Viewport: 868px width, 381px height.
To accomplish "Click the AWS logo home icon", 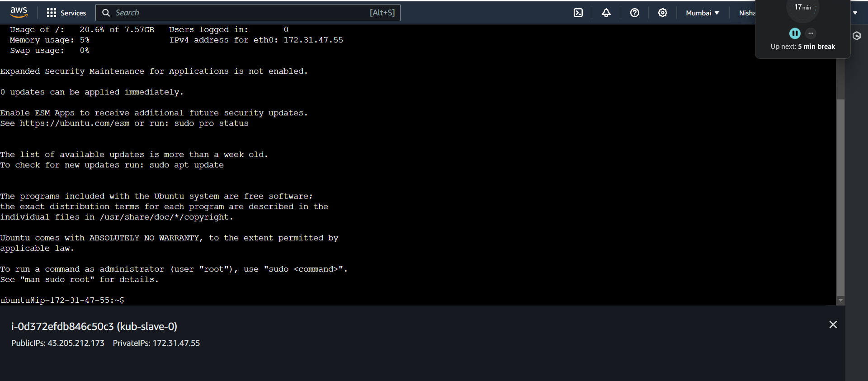I will pos(19,12).
